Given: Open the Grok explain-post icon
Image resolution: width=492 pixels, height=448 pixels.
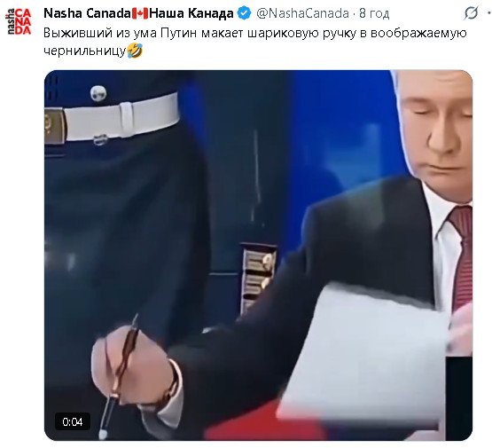Looking at the screenshot, I should 471,13.
